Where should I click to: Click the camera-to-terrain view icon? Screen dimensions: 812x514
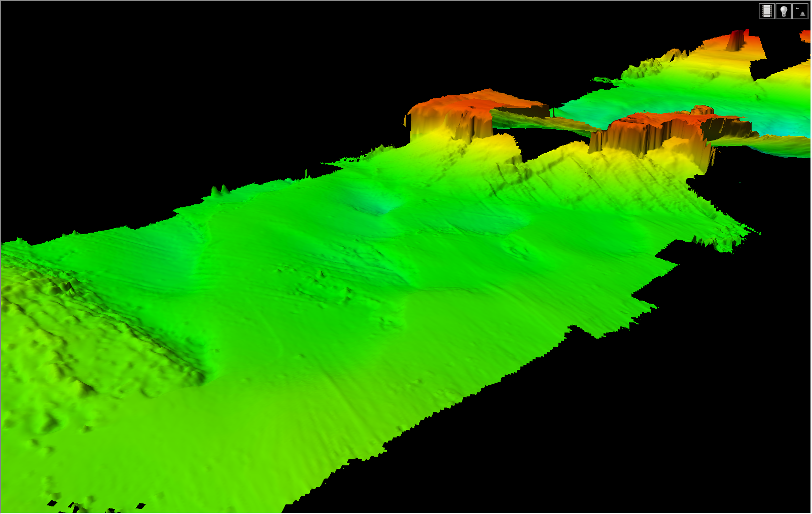point(800,11)
